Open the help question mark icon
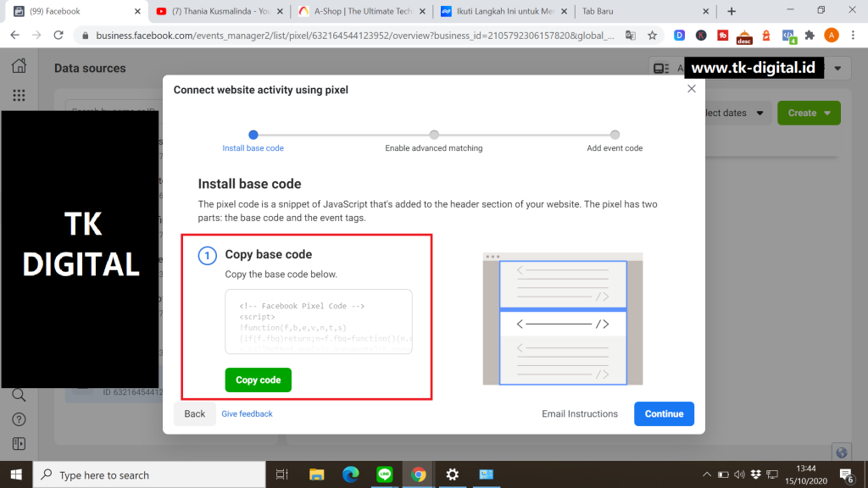 click(x=19, y=419)
